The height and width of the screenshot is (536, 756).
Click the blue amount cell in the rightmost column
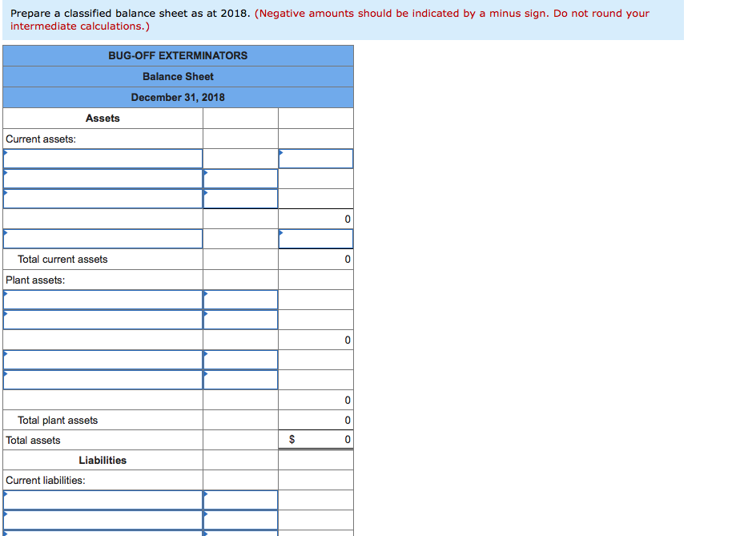[315, 158]
